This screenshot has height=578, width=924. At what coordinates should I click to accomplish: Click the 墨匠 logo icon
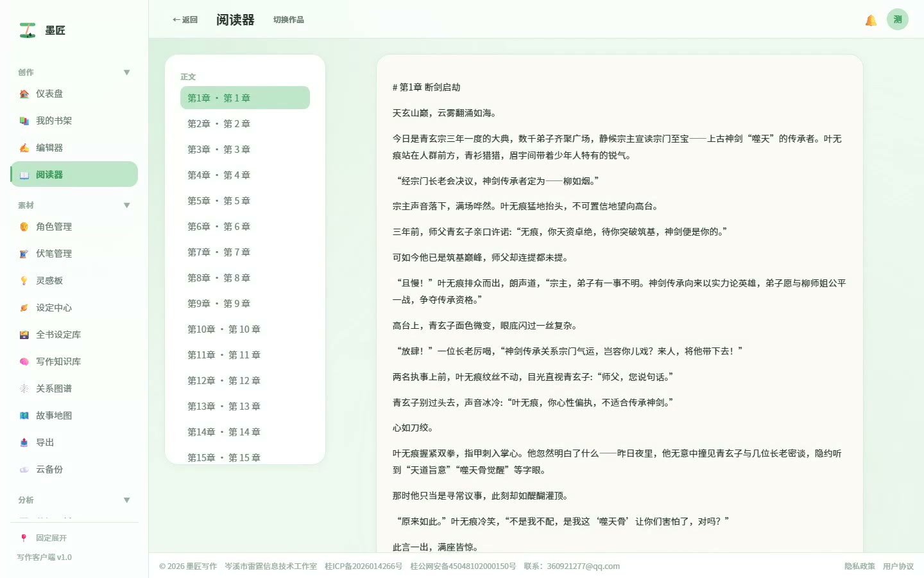pos(27,30)
